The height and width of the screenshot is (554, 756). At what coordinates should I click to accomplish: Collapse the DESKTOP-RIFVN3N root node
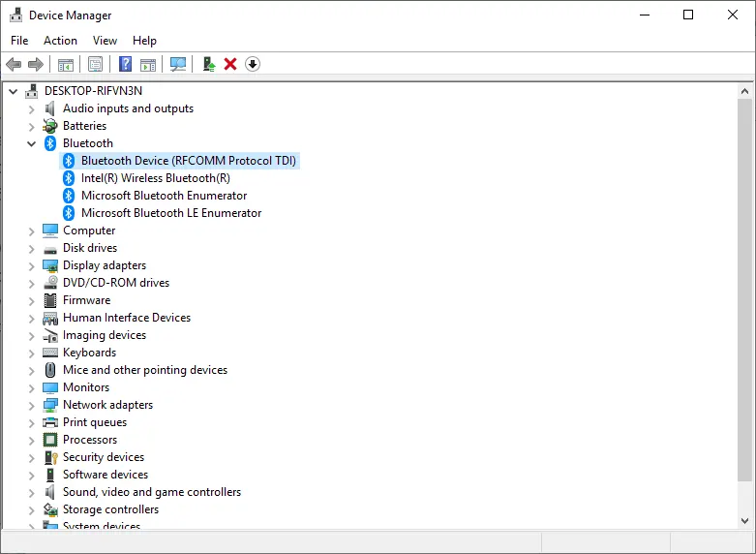[14, 91]
